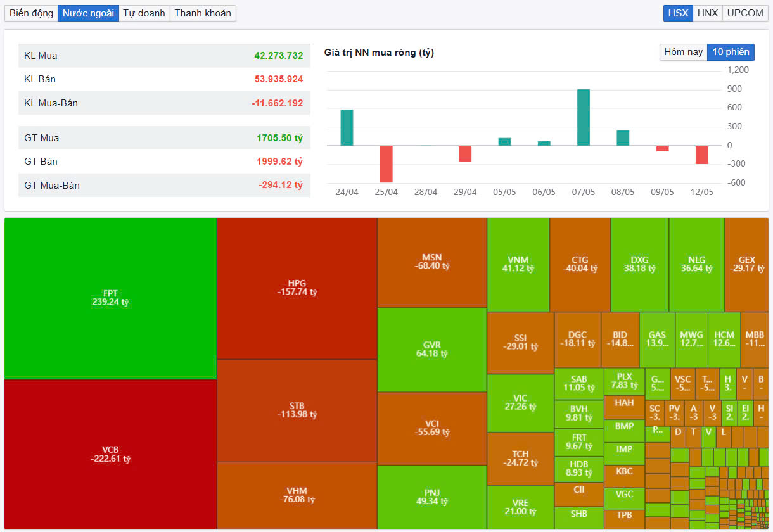Screen dimensions: 773x532
Task: Select the BMP tile
Action: point(624,431)
